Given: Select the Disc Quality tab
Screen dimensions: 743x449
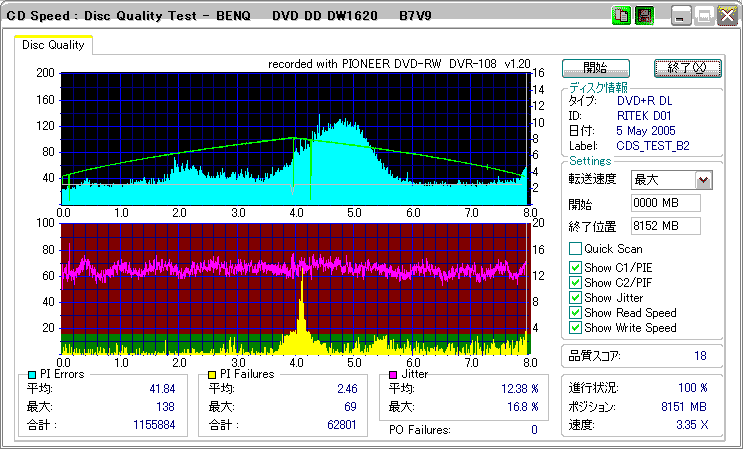Looking at the screenshot, I should click(54, 45).
